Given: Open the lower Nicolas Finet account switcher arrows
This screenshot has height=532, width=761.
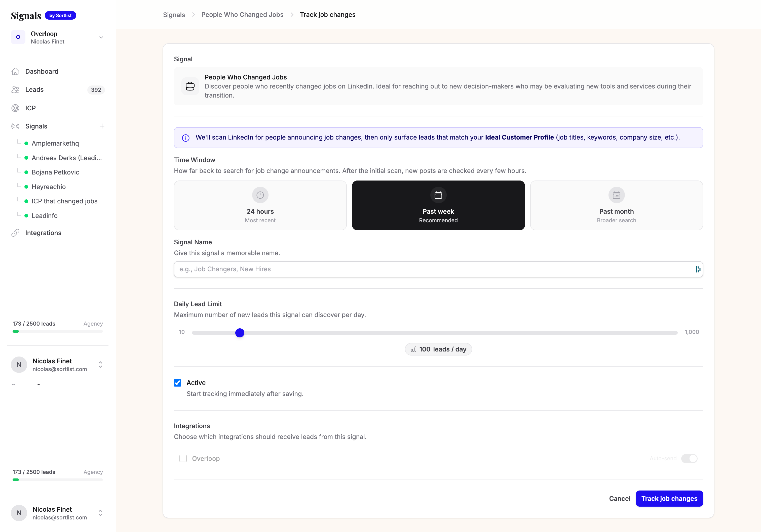Looking at the screenshot, I should coord(100,513).
